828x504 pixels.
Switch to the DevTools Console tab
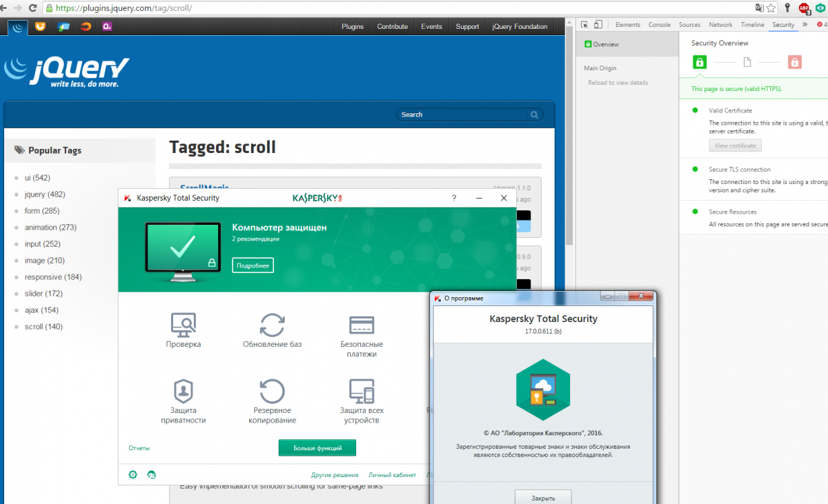[x=660, y=25]
